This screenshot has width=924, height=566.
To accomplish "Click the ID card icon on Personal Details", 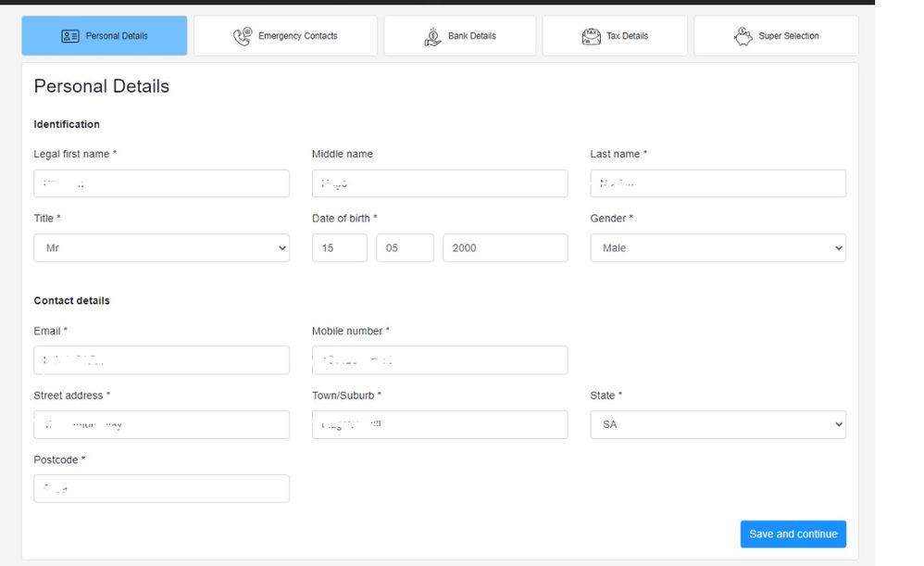I will coord(70,36).
